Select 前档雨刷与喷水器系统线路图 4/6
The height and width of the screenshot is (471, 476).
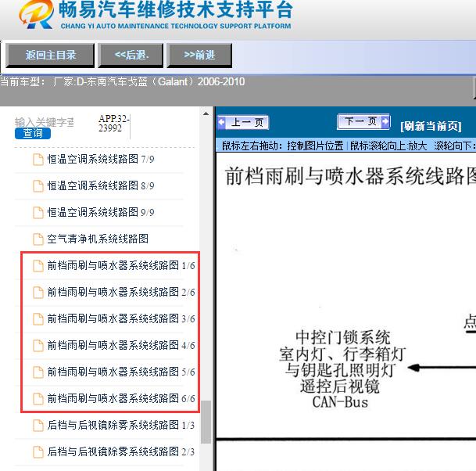coord(121,345)
